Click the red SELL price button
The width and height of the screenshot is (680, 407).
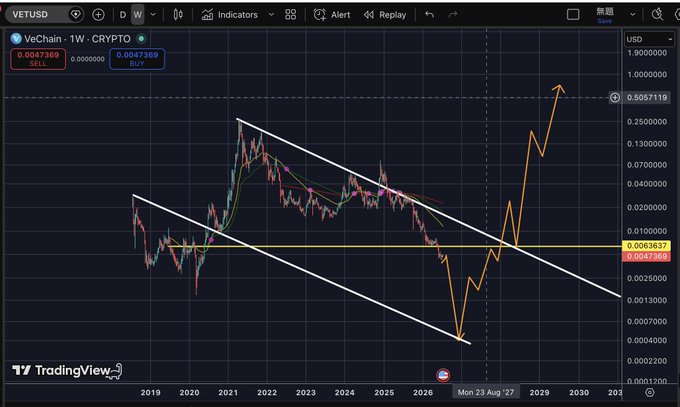38,59
